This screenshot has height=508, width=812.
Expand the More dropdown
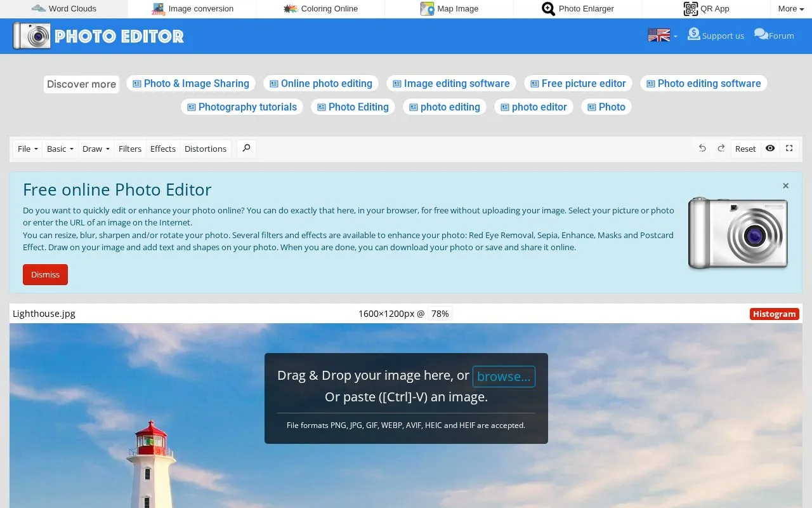click(791, 9)
